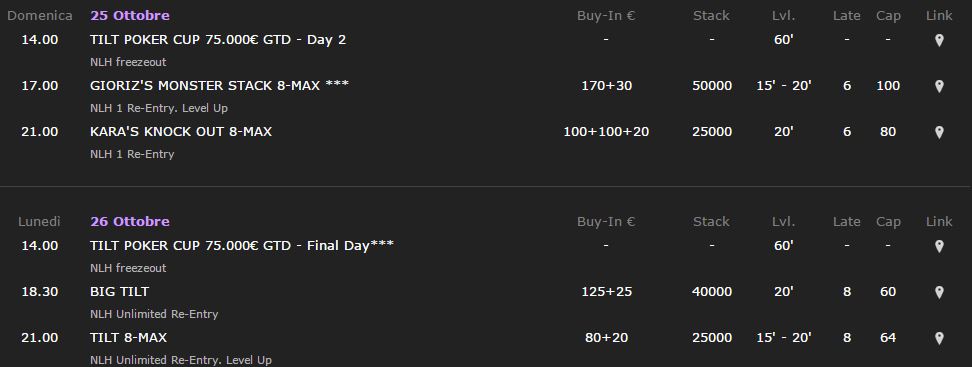Viewport: 972px width, 367px height.
Task: Click Buy-In € header in Domenica table
Action: coord(606,15)
